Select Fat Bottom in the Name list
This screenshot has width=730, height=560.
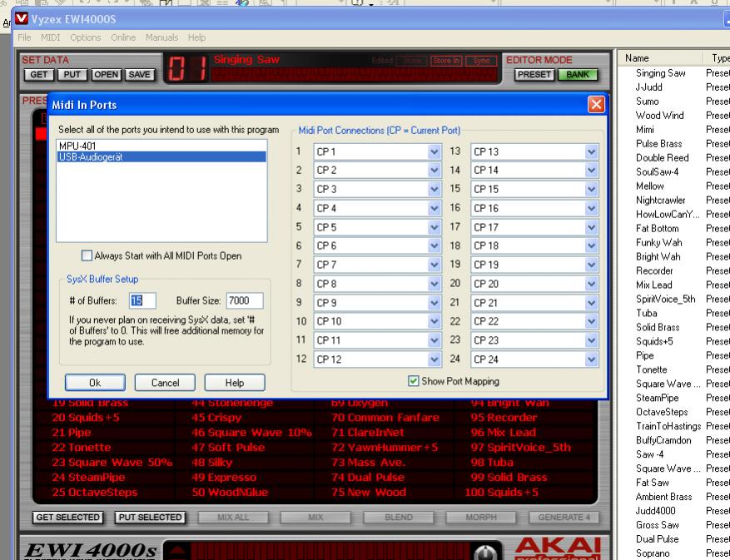(x=657, y=229)
